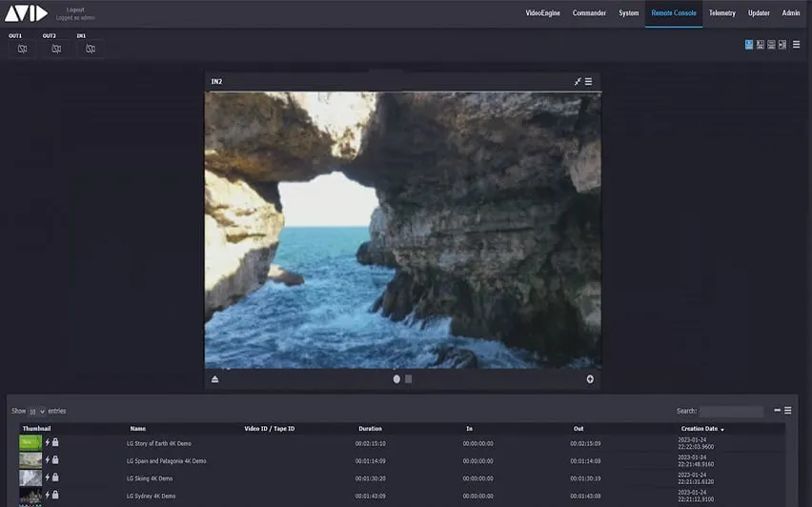Select the second layout view icon
Image resolution: width=812 pixels, height=507 pixels.
(761, 45)
